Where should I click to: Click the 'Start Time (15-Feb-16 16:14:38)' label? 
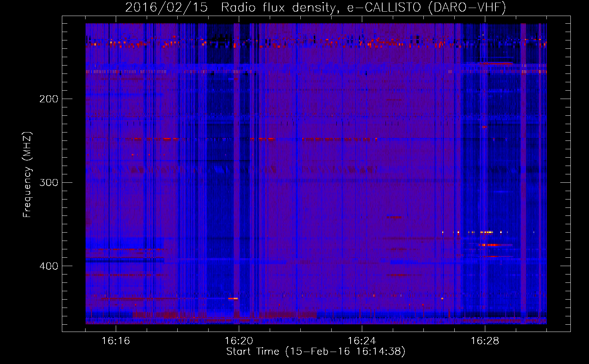tap(316, 352)
